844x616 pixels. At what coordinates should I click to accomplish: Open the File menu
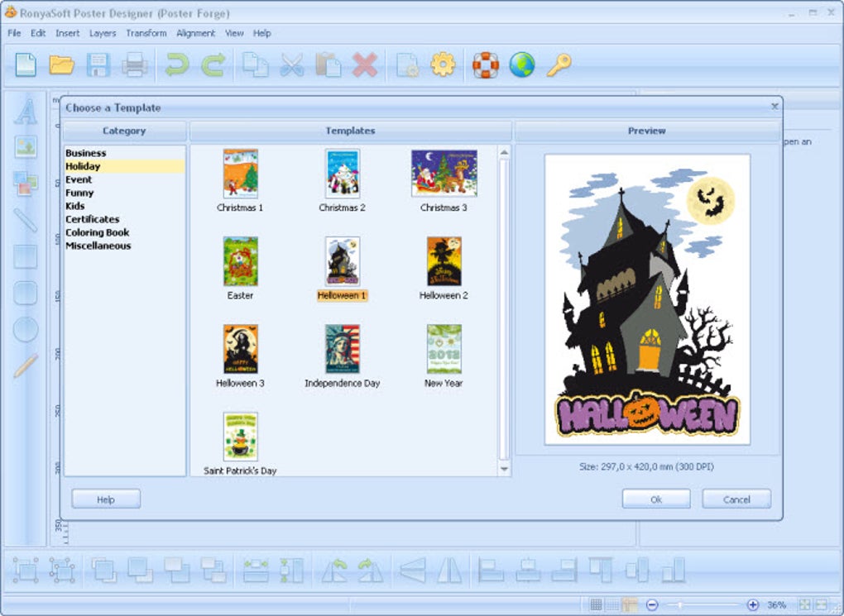tap(14, 33)
